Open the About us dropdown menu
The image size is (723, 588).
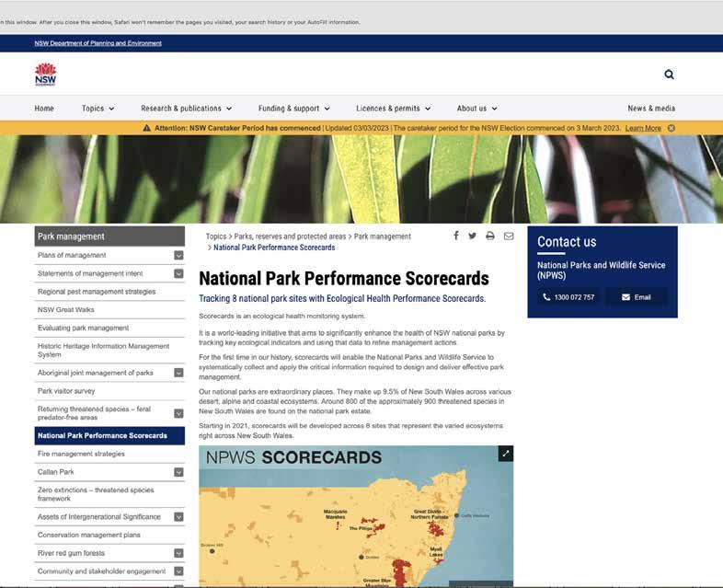pos(476,109)
